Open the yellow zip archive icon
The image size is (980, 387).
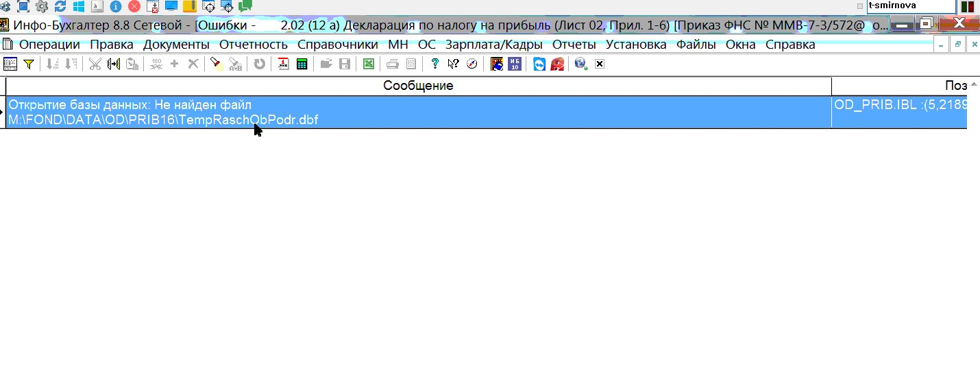[190, 7]
